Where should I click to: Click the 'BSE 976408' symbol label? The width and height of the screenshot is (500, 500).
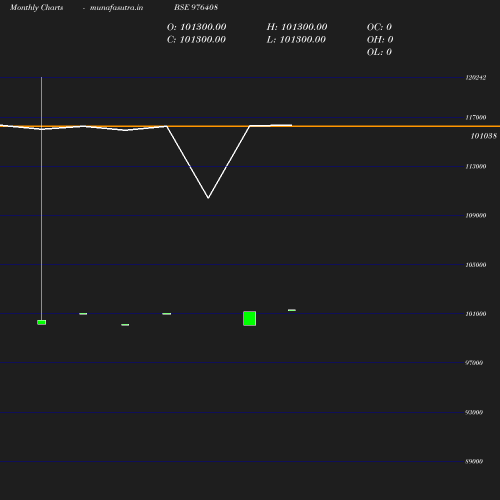pos(196,7)
